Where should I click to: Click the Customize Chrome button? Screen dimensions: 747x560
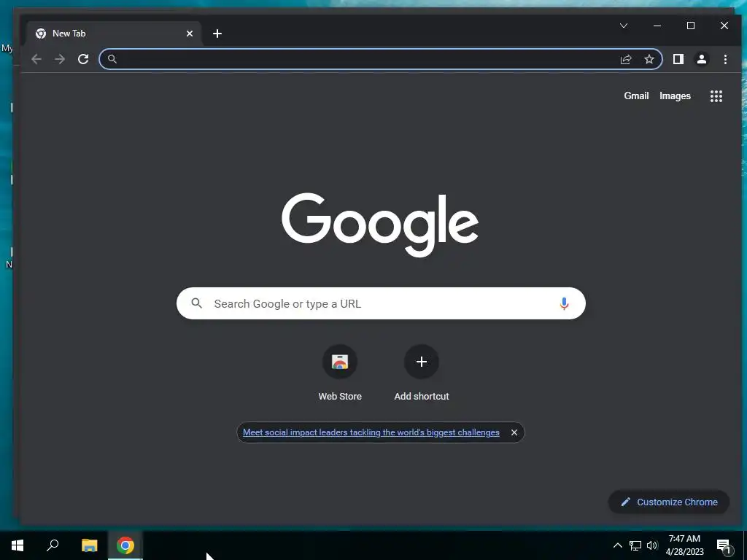click(x=669, y=502)
